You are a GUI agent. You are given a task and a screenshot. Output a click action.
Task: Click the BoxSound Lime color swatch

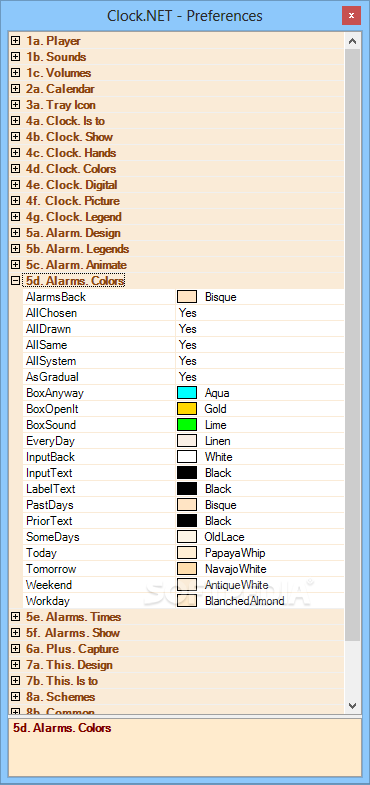[187, 425]
